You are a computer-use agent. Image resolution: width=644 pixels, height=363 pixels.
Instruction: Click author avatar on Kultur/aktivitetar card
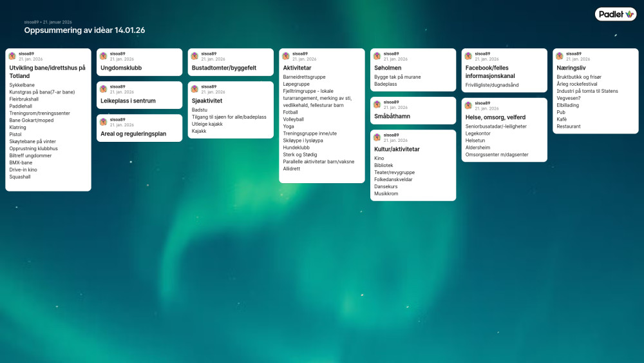377,137
